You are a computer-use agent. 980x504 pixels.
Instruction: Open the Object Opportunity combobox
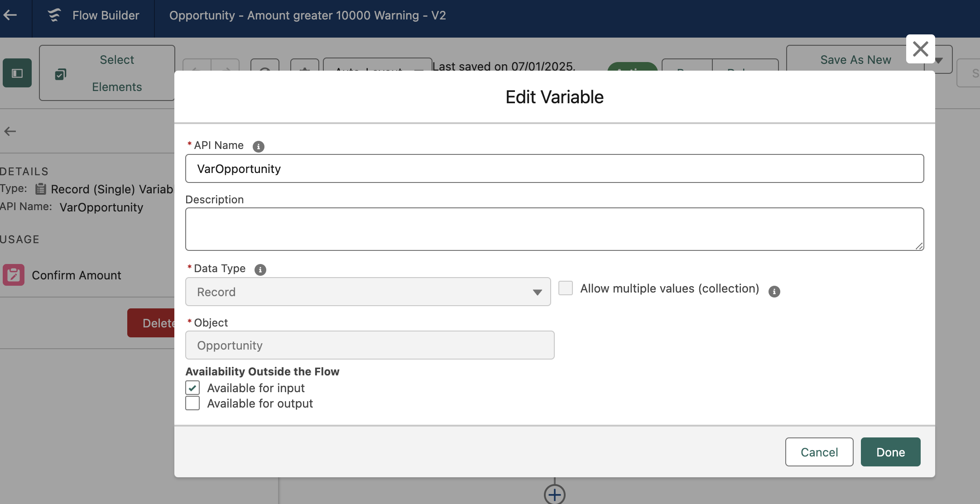[370, 346]
